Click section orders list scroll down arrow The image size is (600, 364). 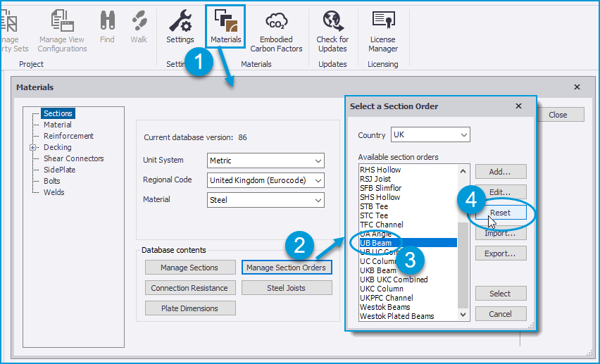[463, 315]
